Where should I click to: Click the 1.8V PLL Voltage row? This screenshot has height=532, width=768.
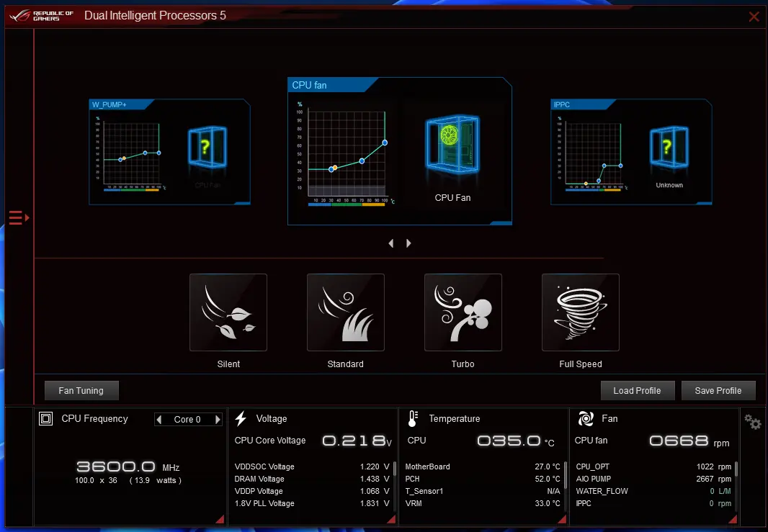pyautogui.click(x=312, y=503)
